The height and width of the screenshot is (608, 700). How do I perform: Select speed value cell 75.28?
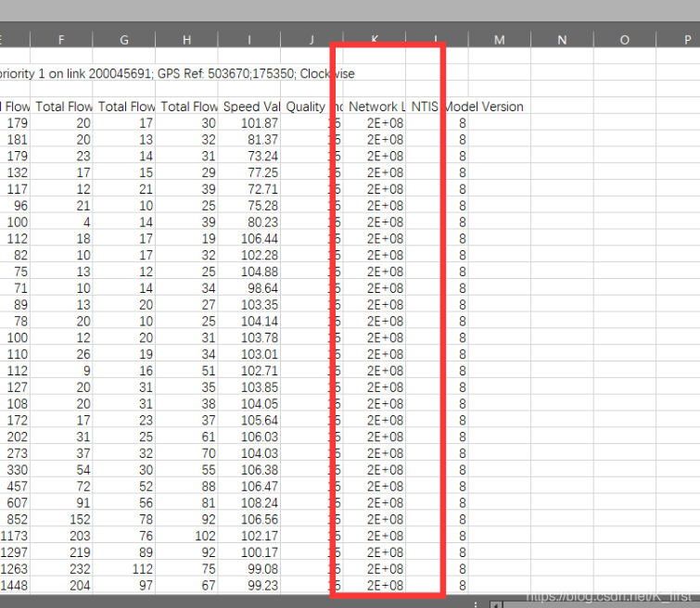point(249,206)
